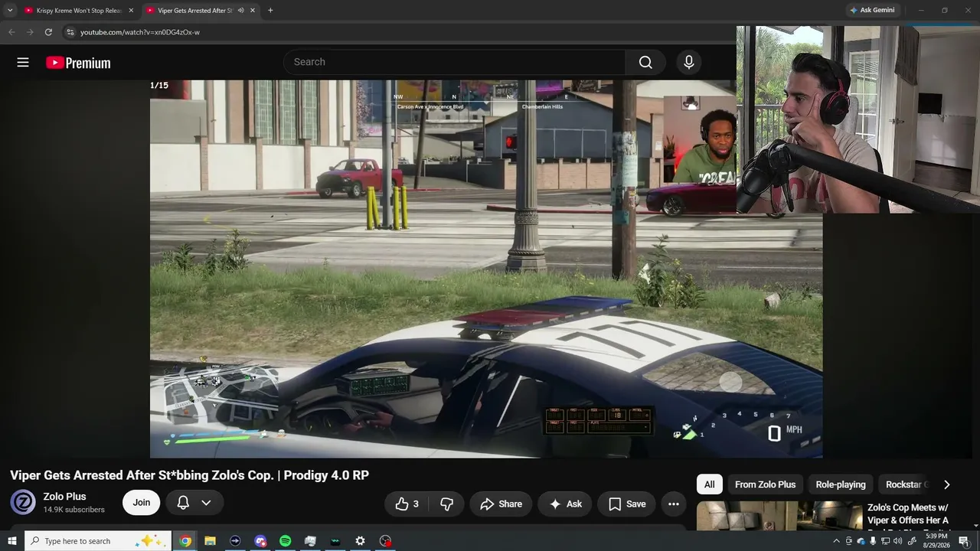Reload the current page
This screenshot has height=551, width=980.
pyautogui.click(x=48, y=32)
